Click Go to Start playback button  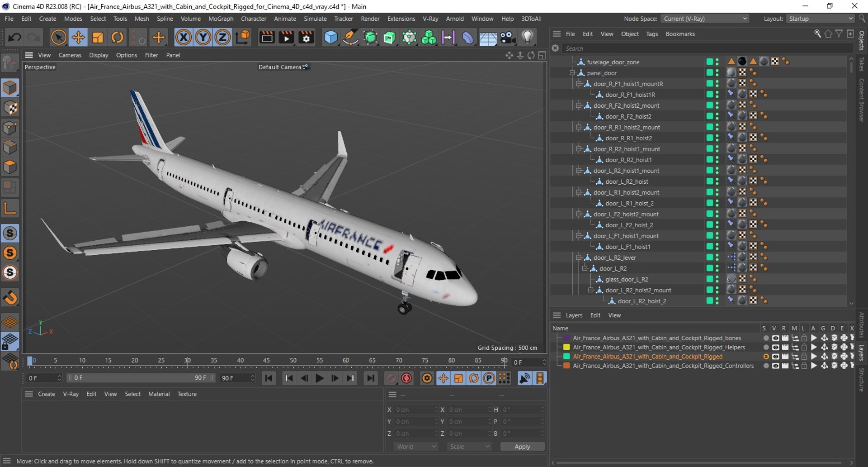click(269, 378)
